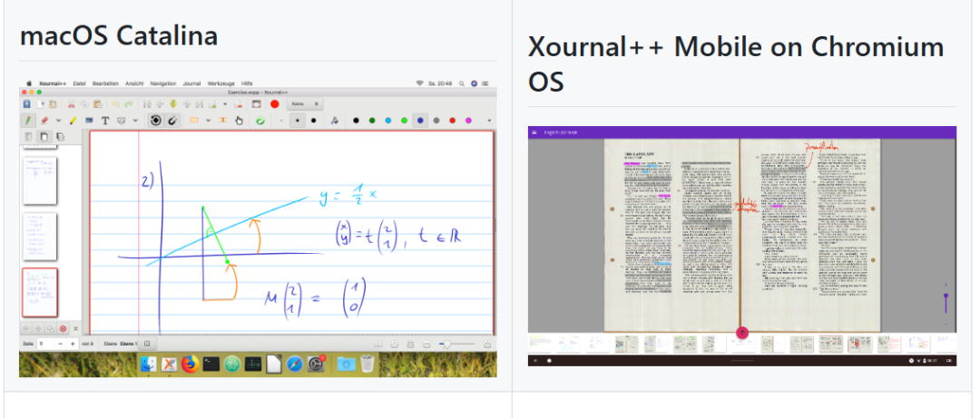Select the Eraser tool
Image resolution: width=980 pixels, height=418 pixels.
point(44,120)
